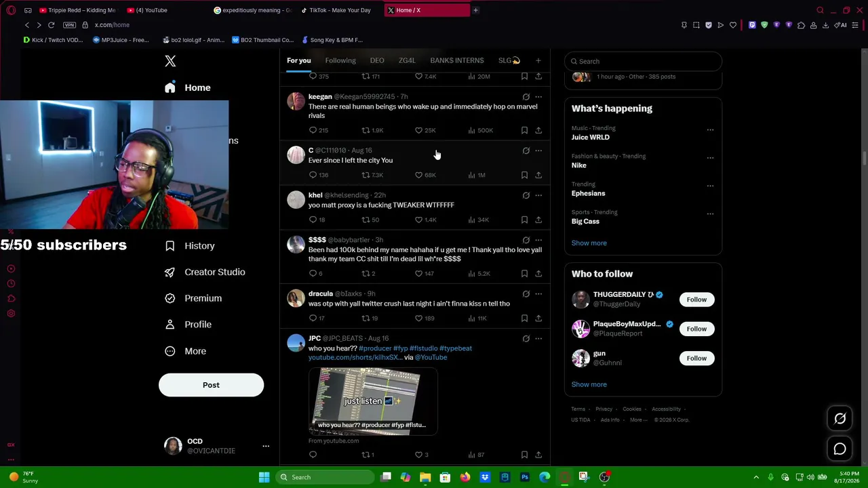This screenshot has height=488, width=868.
Task: Open options for Big Cass trend
Action: 710,213
